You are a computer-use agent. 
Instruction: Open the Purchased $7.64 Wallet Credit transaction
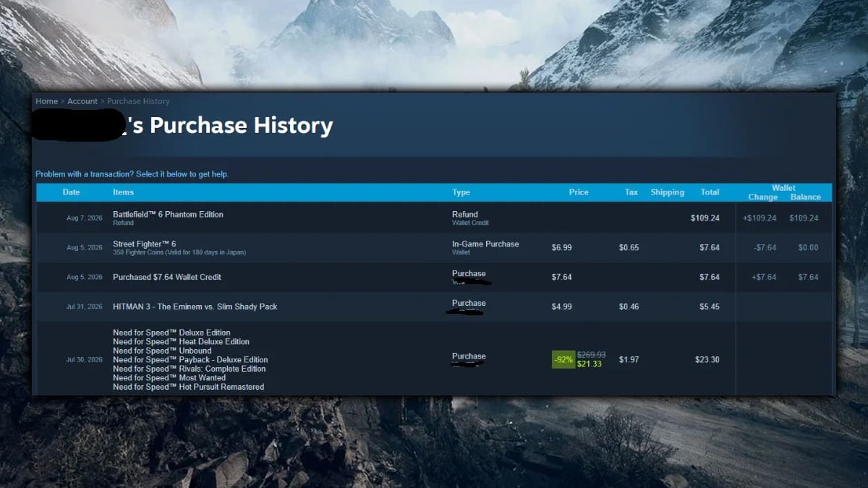pos(434,277)
